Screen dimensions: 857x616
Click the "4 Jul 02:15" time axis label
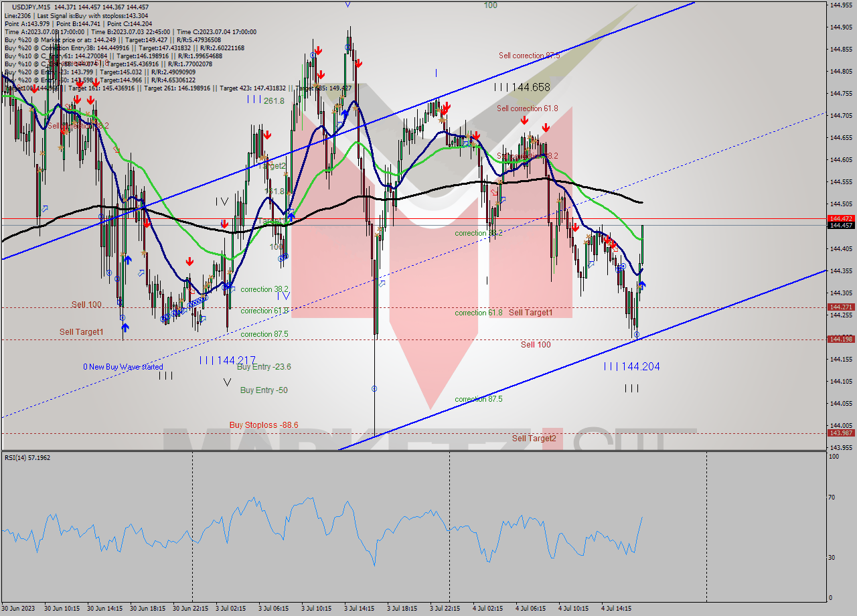pos(487,608)
